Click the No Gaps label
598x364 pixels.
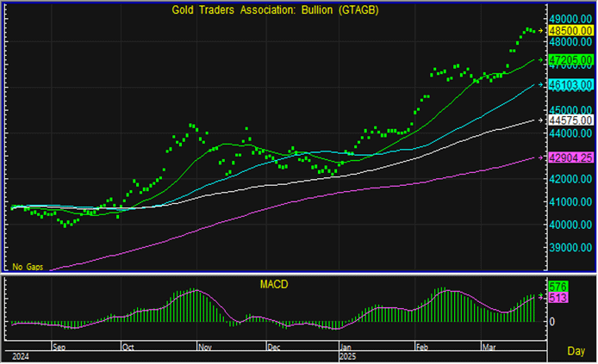pos(28,268)
